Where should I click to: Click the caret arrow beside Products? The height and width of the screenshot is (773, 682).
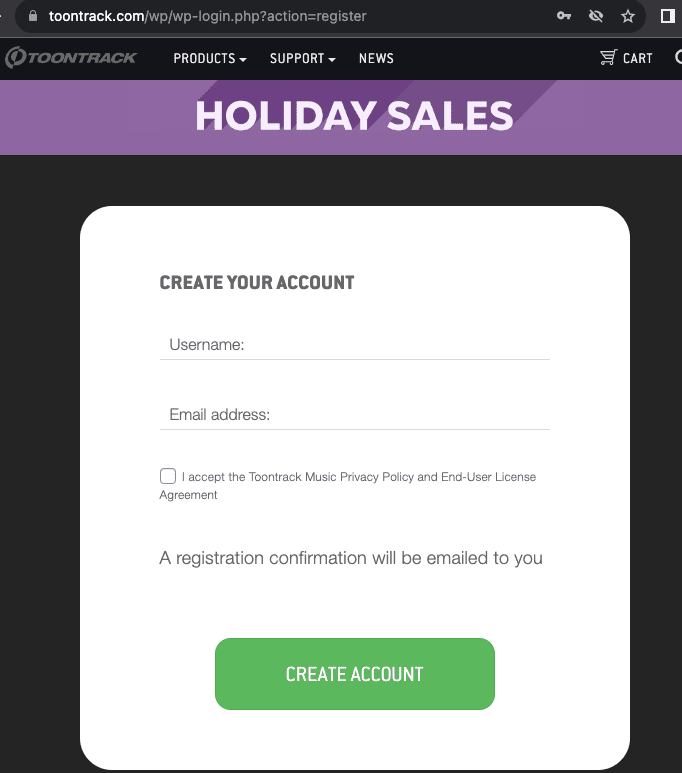(x=243, y=60)
